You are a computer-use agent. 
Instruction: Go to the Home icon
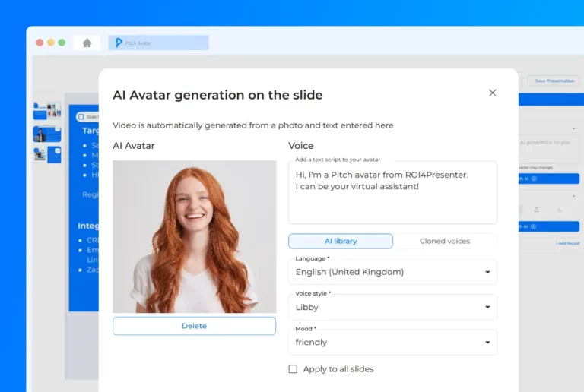tap(87, 43)
